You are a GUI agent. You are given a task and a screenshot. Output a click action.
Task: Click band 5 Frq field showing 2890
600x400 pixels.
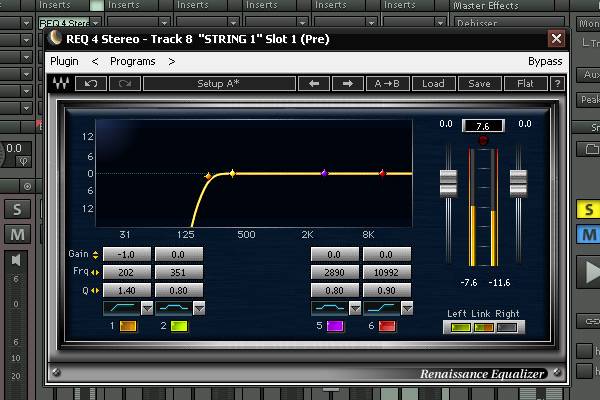click(334, 272)
